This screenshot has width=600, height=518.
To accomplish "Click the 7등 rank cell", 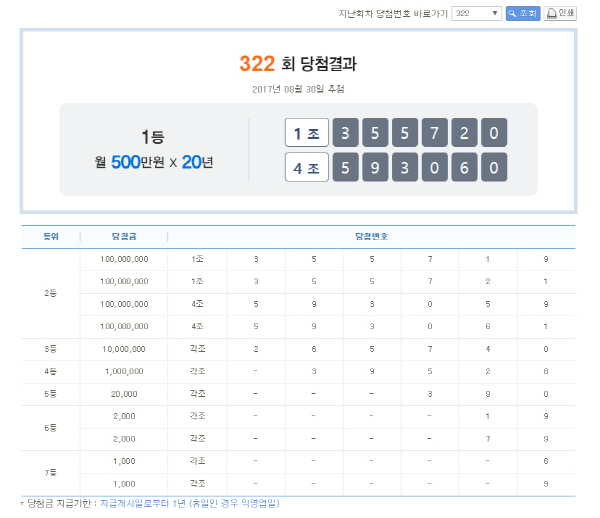I will pyautogui.click(x=51, y=472).
